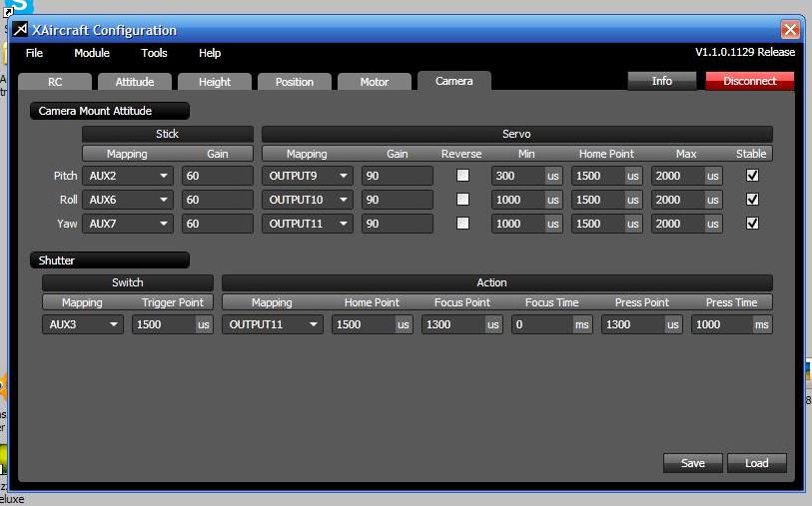
Task: Close the XAircraft Configuration window
Action: coord(789,30)
